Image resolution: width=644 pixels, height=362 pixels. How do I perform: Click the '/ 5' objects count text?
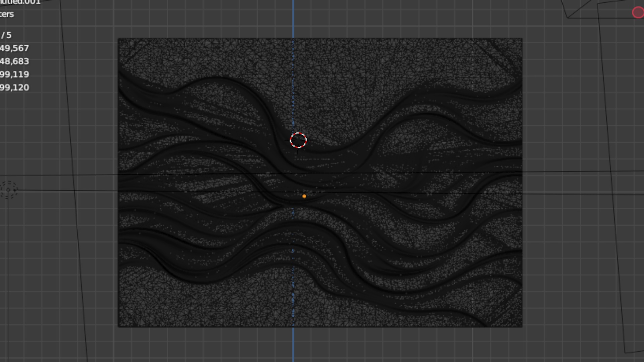coord(6,35)
